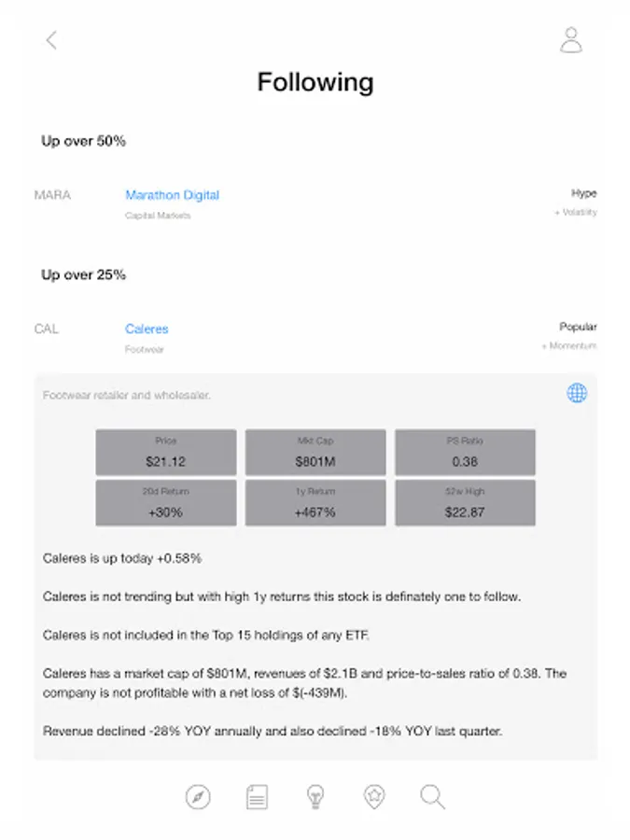Tap the Popular tag for Caleres
Viewport: 630px width, 840px height.
(x=578, y=327)
